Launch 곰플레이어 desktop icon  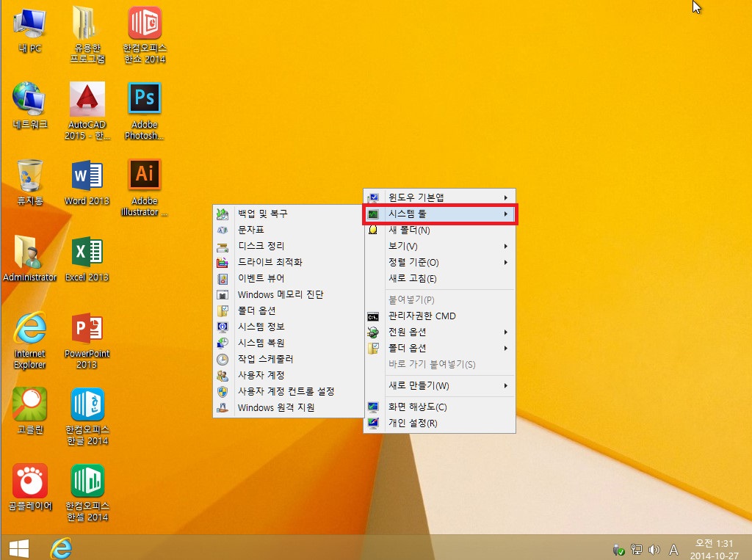tap(29, 487)
